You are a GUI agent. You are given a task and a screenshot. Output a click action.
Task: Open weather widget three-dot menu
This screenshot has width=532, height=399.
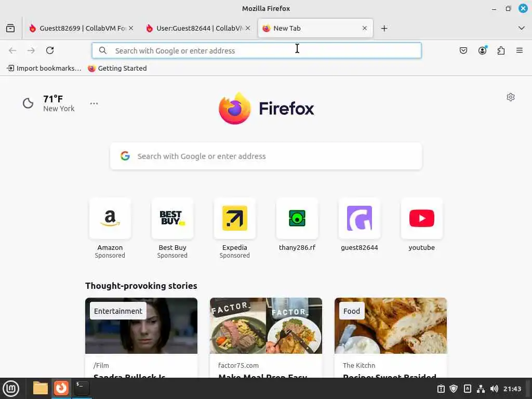[94, 103]
